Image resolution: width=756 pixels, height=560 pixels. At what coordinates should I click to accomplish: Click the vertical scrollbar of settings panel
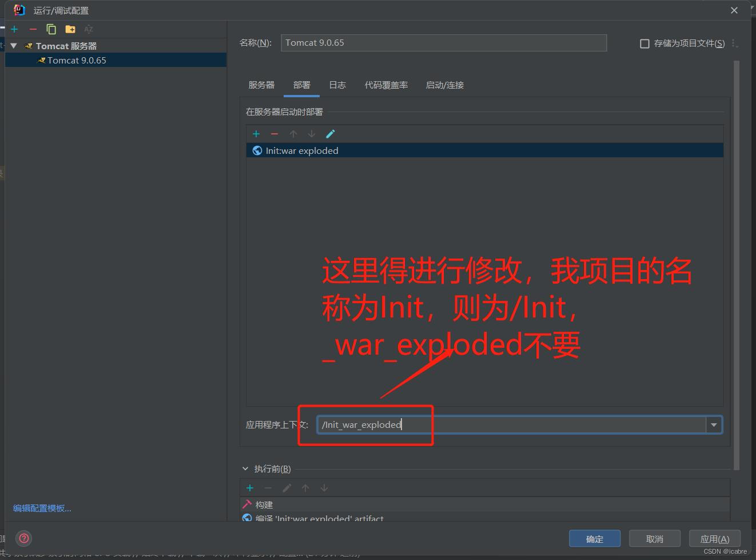(737, 265)
